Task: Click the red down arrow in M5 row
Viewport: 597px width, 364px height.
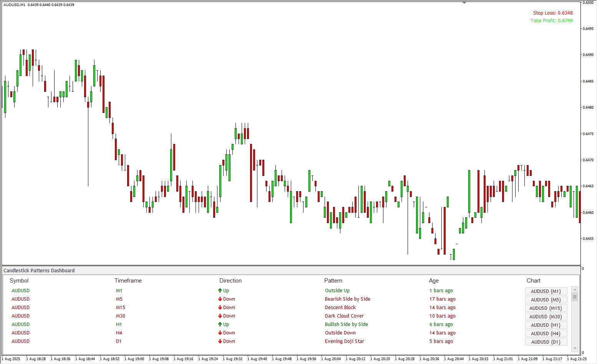Action: (x=220, y=299)
